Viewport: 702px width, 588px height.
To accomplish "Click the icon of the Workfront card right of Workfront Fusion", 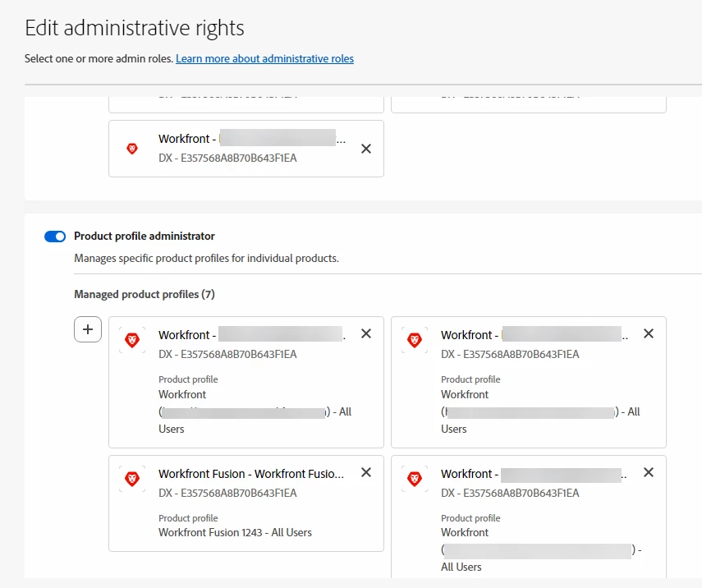I will [x=415, y=479].
